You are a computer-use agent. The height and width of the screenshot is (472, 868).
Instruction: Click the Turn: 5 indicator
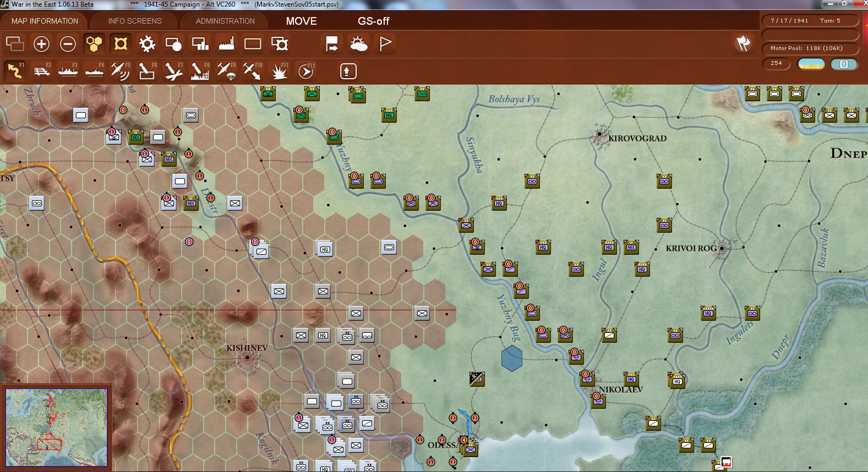click(x=830, y=21)
